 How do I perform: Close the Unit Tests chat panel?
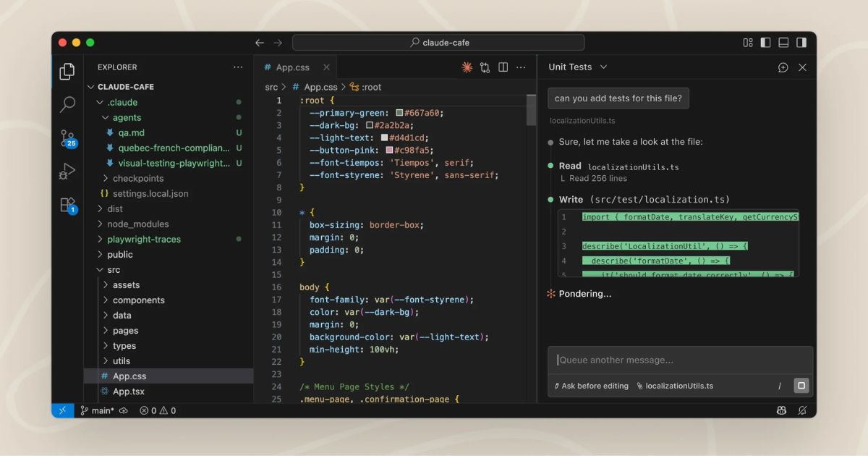(x=802, y=67)
